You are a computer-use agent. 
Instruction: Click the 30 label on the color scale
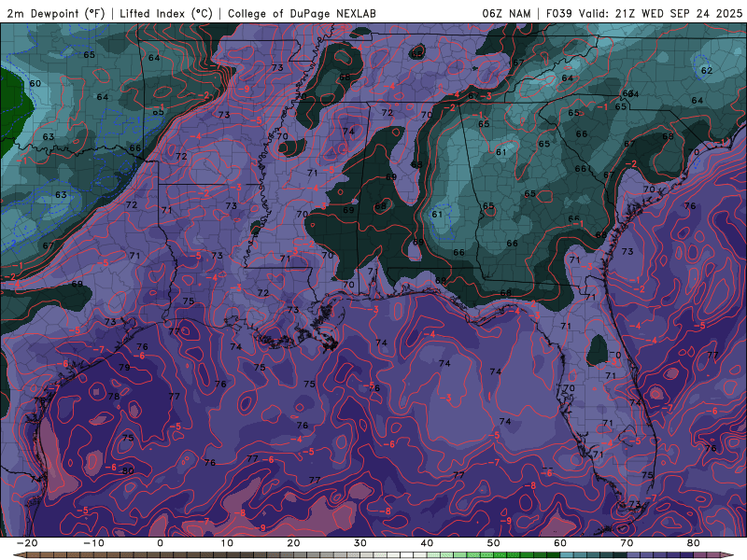point(360,543)
